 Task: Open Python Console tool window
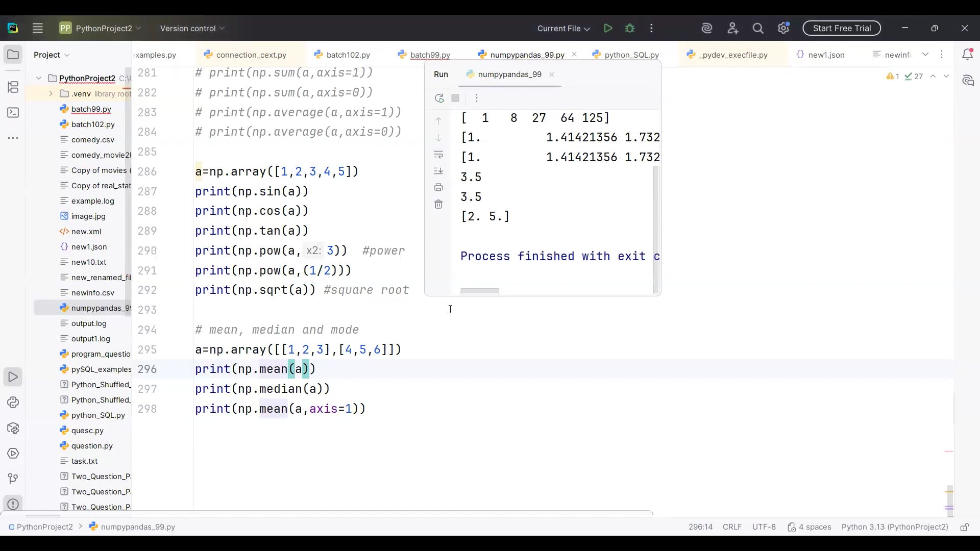point(13,403)
